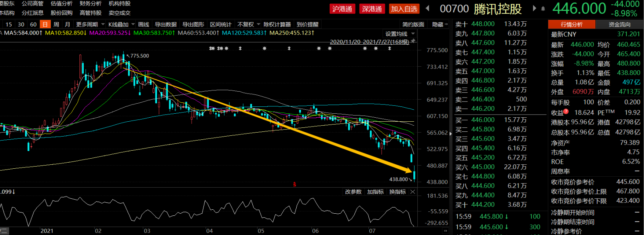Open the 不复权 adjustment dropdown
This screenshot has height=235, width=644.
coord(249,25)
